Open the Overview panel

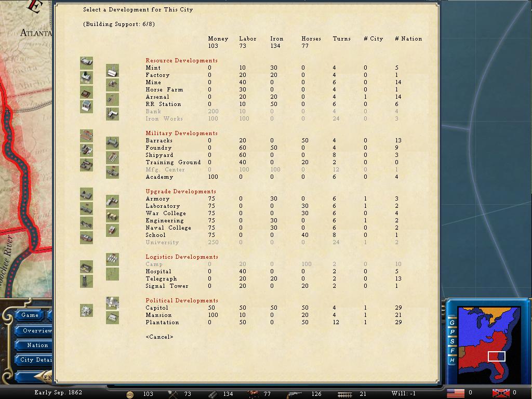point(37,330)
